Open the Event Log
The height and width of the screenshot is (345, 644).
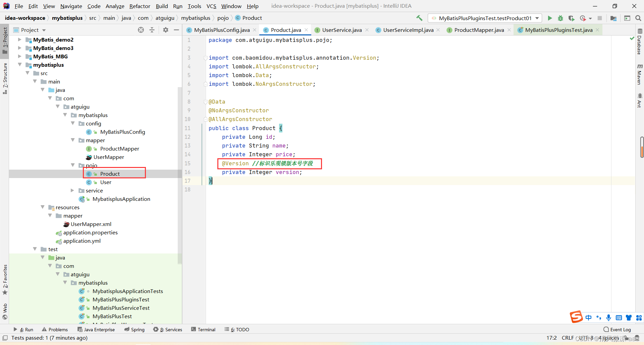(x=617, y=330)
